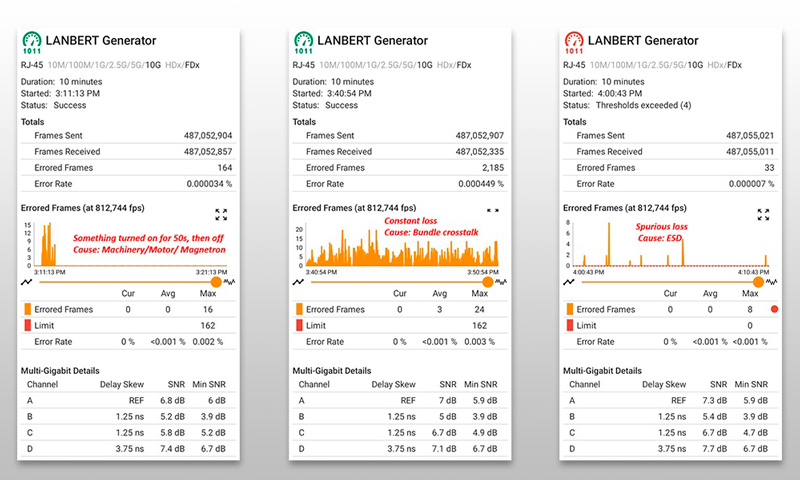Screen dimensions: 800x480
Task: Select the channel D SNR value 7.1 dB
Action: 444,449
